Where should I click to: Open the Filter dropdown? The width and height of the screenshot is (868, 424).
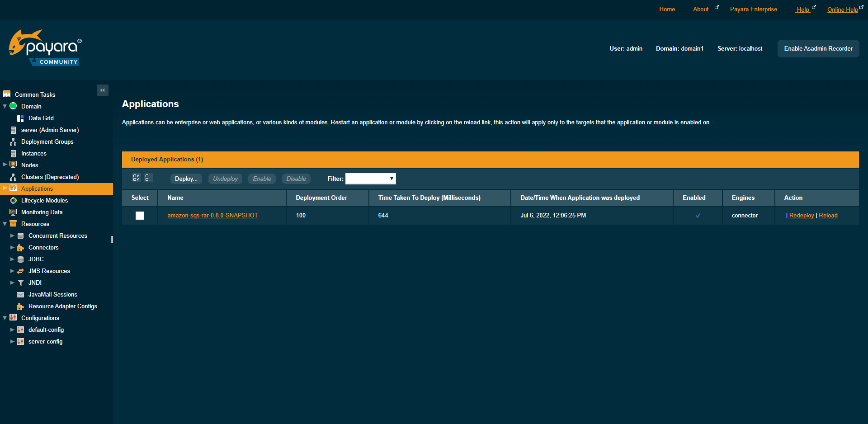[x=370, y=179]
